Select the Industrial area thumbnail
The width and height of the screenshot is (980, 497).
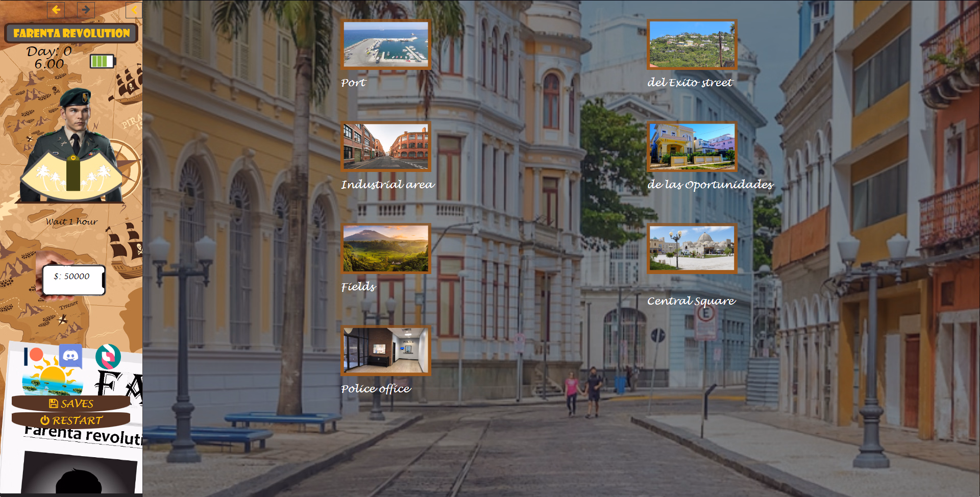[x=386, y=146]
